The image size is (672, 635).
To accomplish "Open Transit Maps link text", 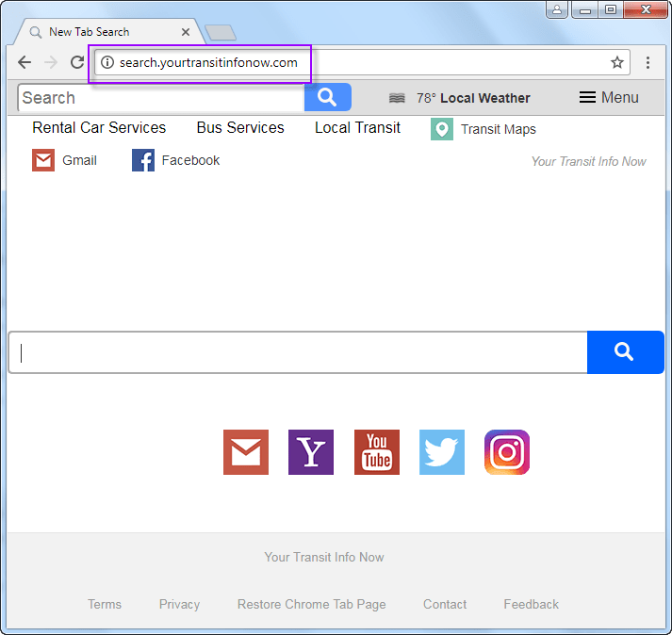I will coord(499,129).
